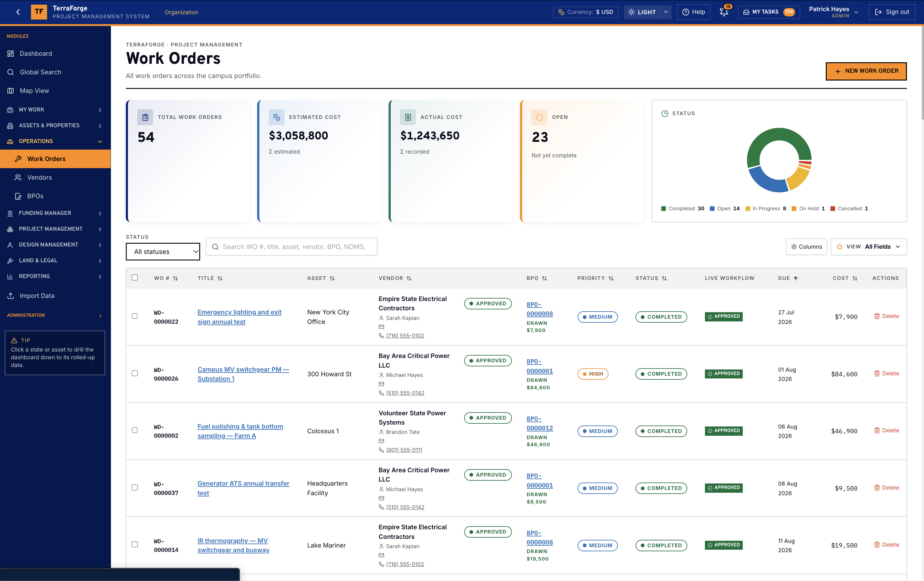Screen dimensions: 924x581
Task: Check the box for WO-0000002
Action: coord(135,430)
